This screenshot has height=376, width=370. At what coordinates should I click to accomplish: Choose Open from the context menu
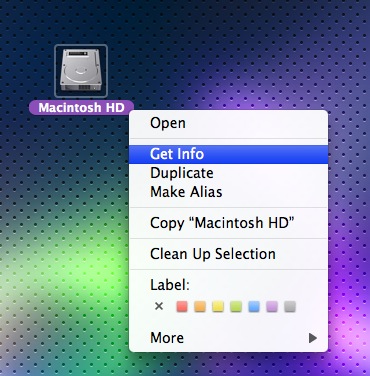click(x=228, y=123)
